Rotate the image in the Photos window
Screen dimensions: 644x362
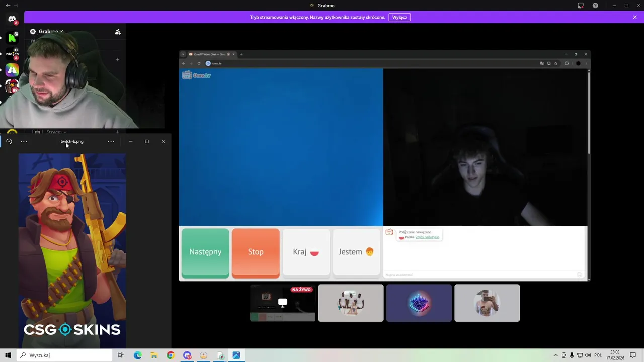(9, 142)
